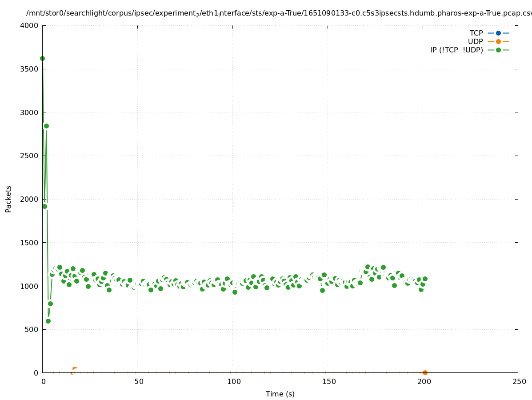532x400 pixels.
Task: Toggle the UDP series via its legend label
Action: coord(475,41)
